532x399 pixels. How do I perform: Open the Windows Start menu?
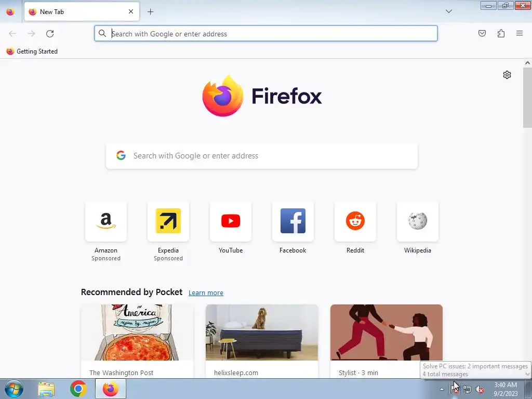(14, 389)
